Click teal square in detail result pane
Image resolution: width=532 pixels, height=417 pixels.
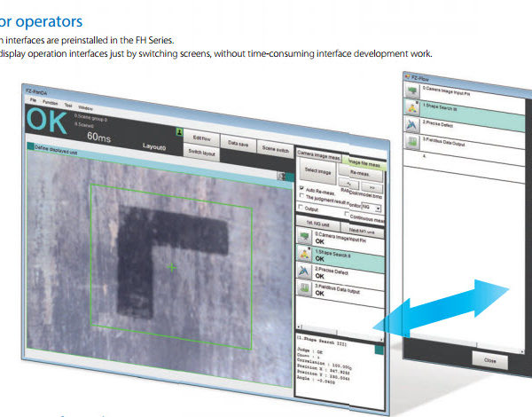379,350
